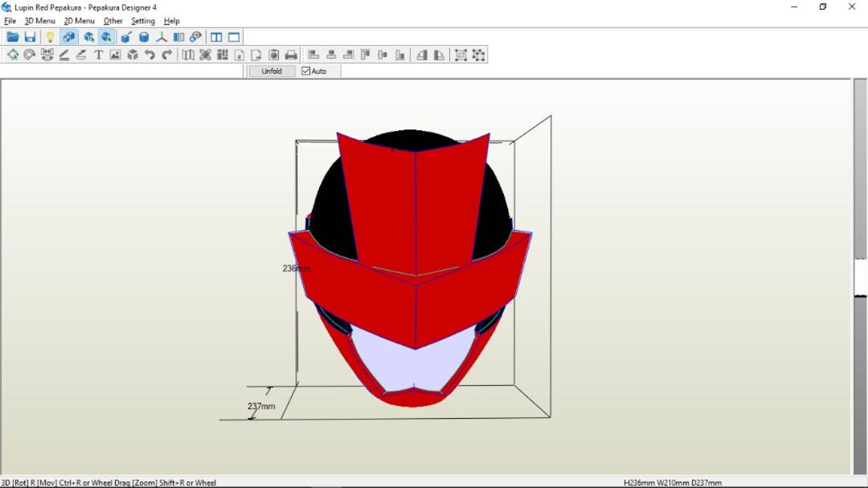Open the File menu

point(10,21)
